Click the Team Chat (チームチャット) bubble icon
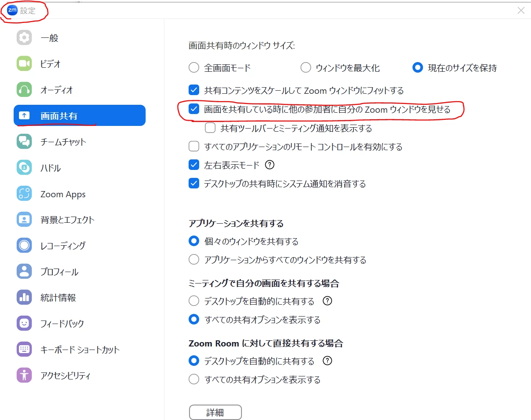This screenshot has height=420, width=531. pos(24,142)
